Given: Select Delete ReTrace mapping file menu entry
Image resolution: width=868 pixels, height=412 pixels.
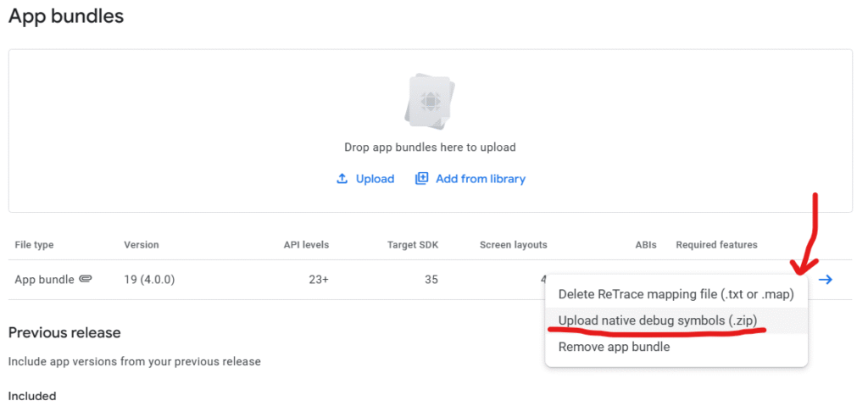Looking at the screenshot, I should click(x=676, y=294).
